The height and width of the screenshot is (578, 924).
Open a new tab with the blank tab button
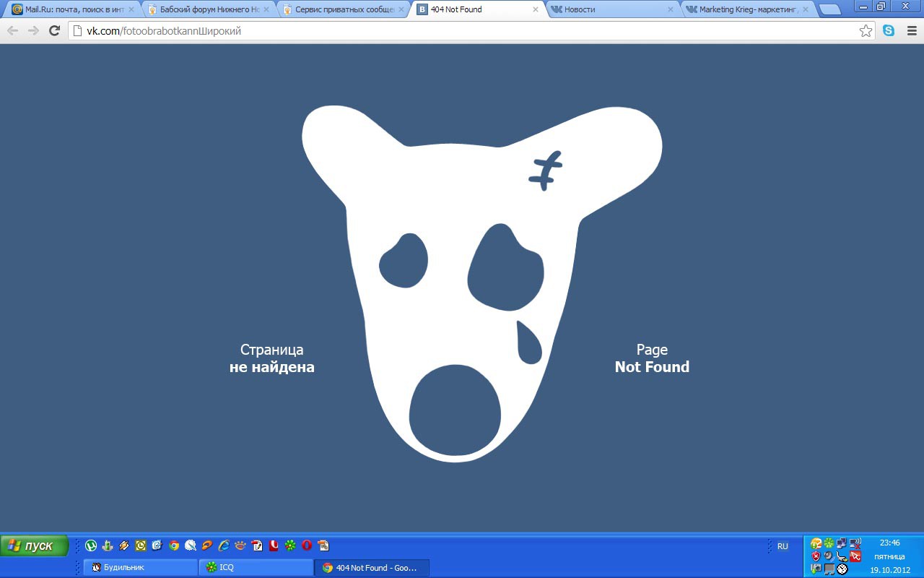(831, 9)
